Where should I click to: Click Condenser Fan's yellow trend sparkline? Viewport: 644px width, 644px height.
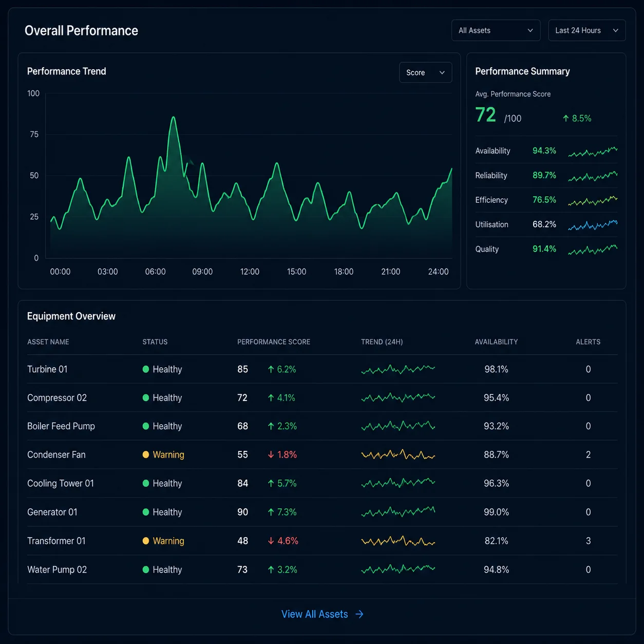pyautogui.click(x=398, y=455)
